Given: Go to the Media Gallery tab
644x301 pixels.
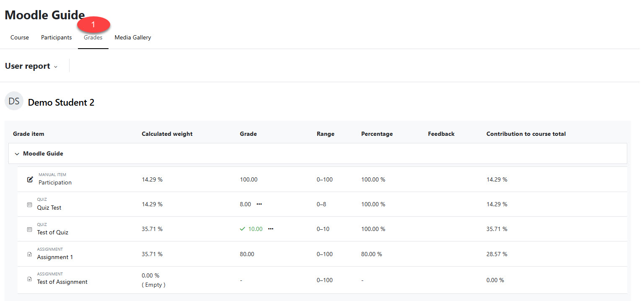Looking at the screenshot, I should coord(132,37).
